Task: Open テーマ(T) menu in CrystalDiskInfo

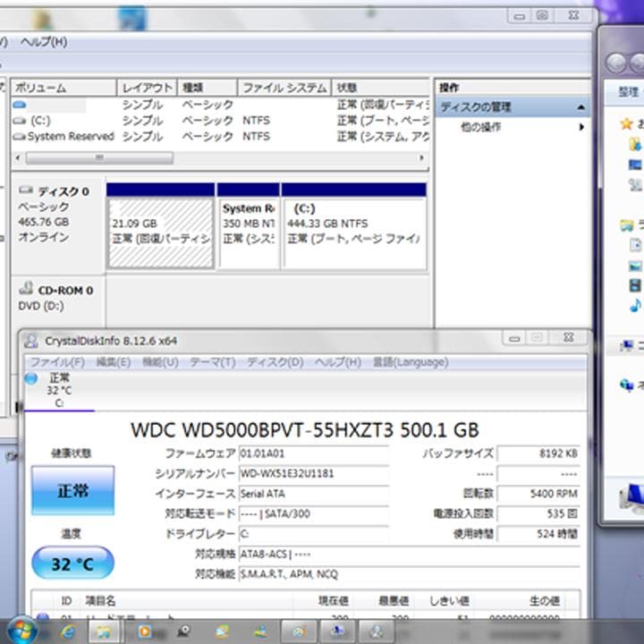Action: click(x=212, y=362)
